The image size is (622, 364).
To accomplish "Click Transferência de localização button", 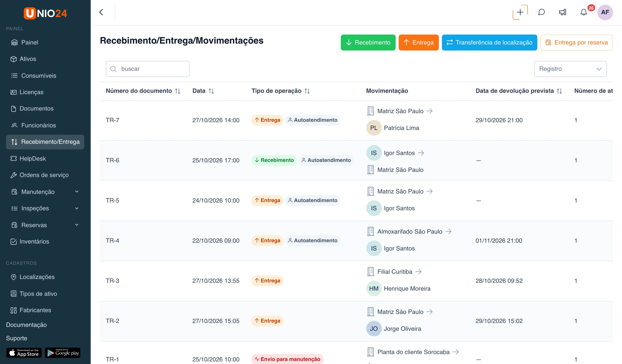I will click(489, 43).
